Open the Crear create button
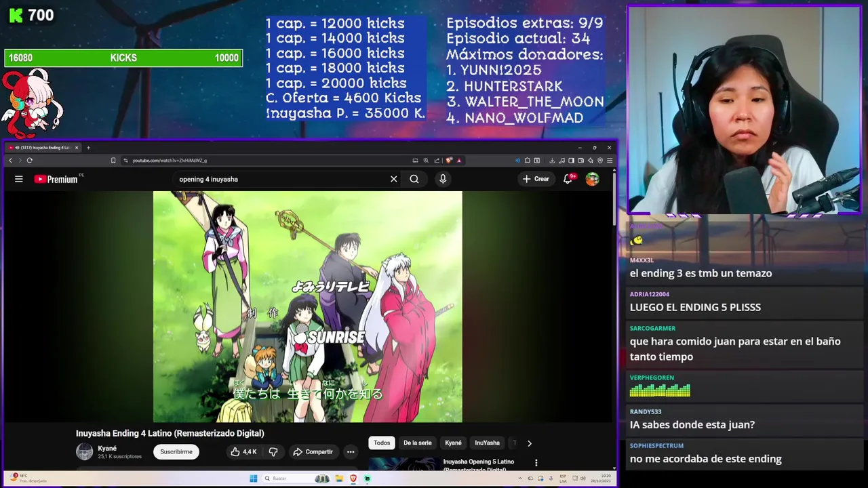868x488 pixels. [536, 179]
